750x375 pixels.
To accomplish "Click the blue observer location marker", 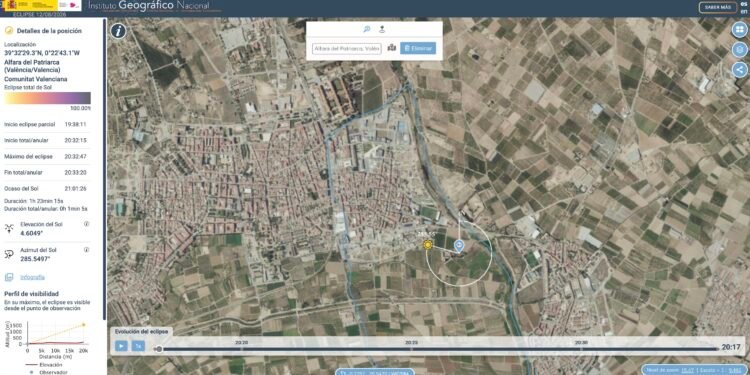I will tap(459, 246).
